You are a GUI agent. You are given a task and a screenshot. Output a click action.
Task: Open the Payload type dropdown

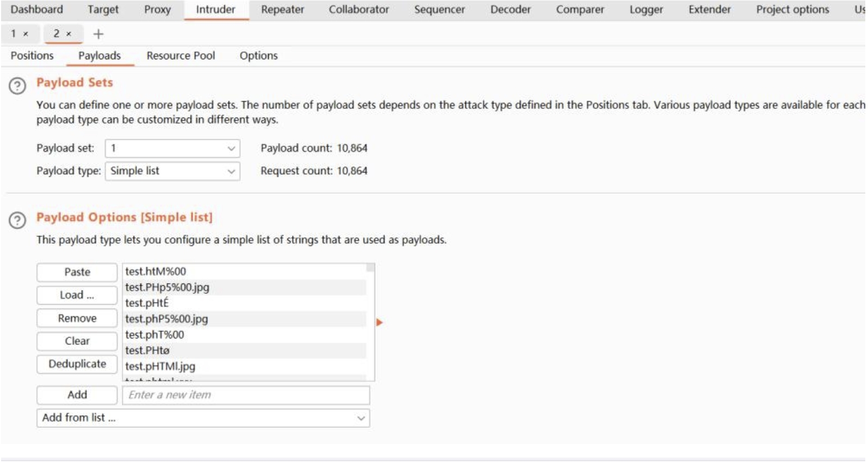(173, 171)
